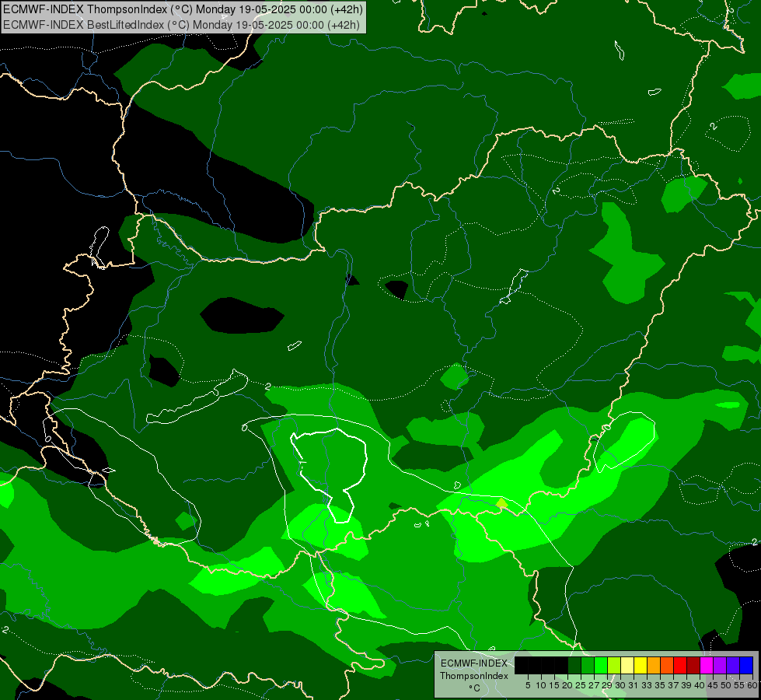Click the legend tick value '5'

528,685
